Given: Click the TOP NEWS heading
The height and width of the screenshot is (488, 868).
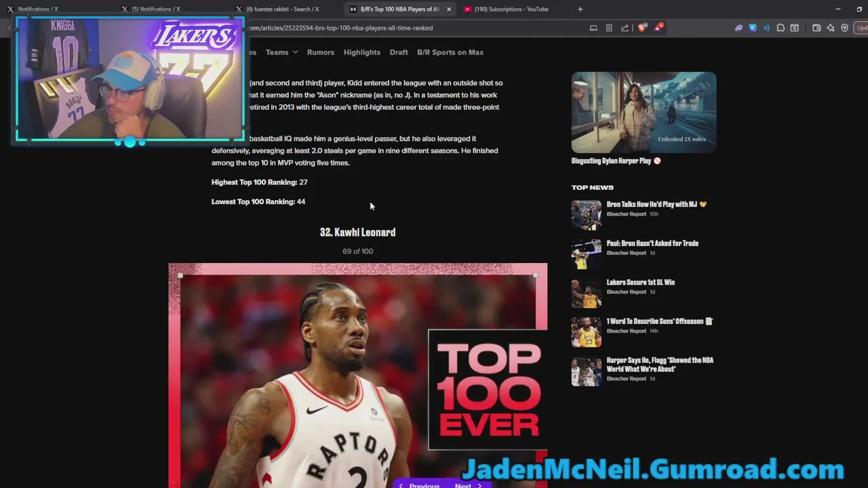Looking at the screenshot, I should click(x=592, y=187).
